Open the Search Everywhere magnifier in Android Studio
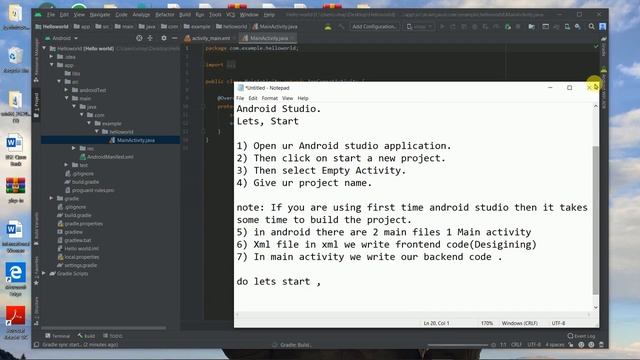The width and height of the screenshot is (640, 360). pyautogui.click(x=591, y=27)
